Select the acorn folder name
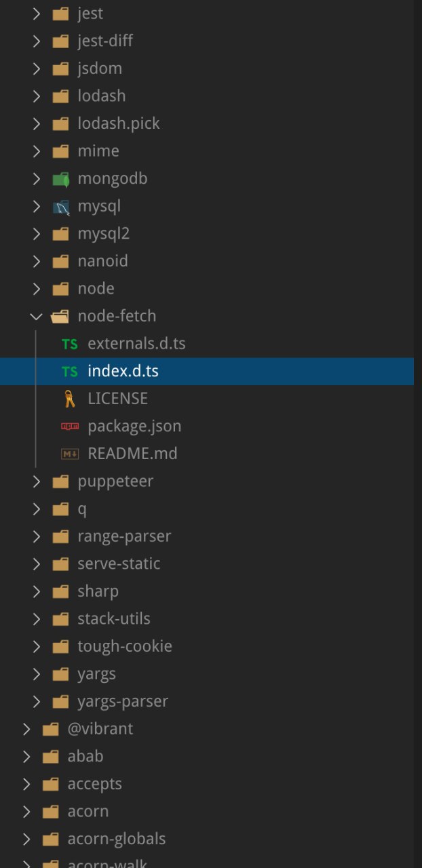 tap(88, 812)
